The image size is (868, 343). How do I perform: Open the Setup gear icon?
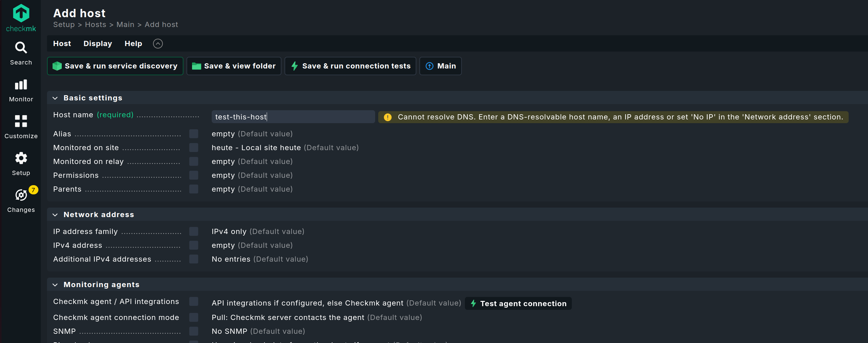(x=21, y=158)
